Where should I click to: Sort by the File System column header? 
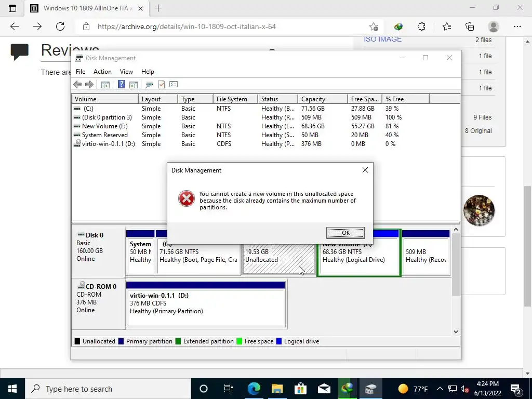point(235,99)
